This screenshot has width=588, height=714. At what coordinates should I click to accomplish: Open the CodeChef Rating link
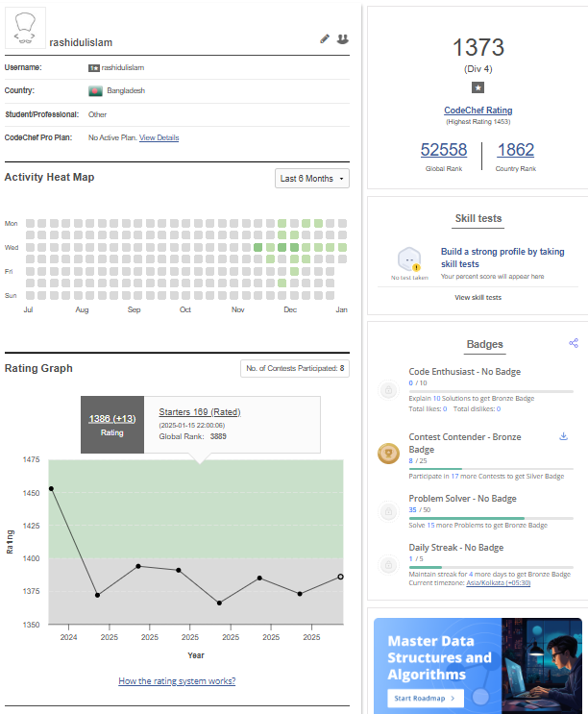pyautogui.click(x=478, y=111)
